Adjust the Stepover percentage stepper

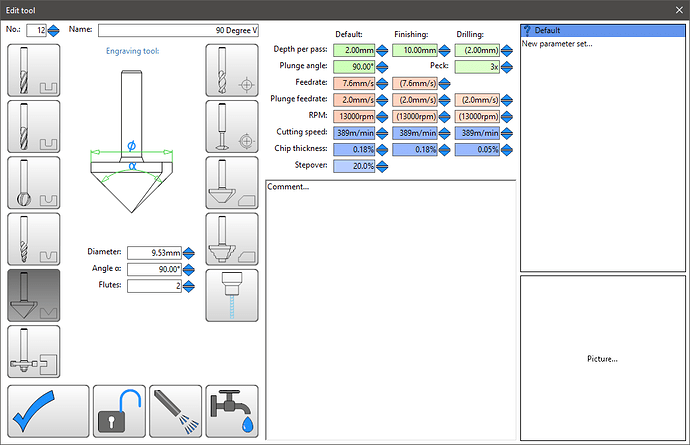tap(382, 167)
